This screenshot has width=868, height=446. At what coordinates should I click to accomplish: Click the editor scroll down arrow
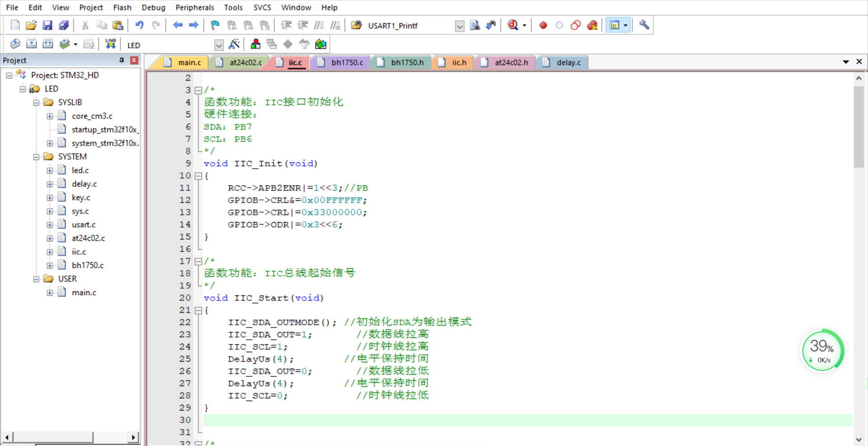click(x=859, y=440)
